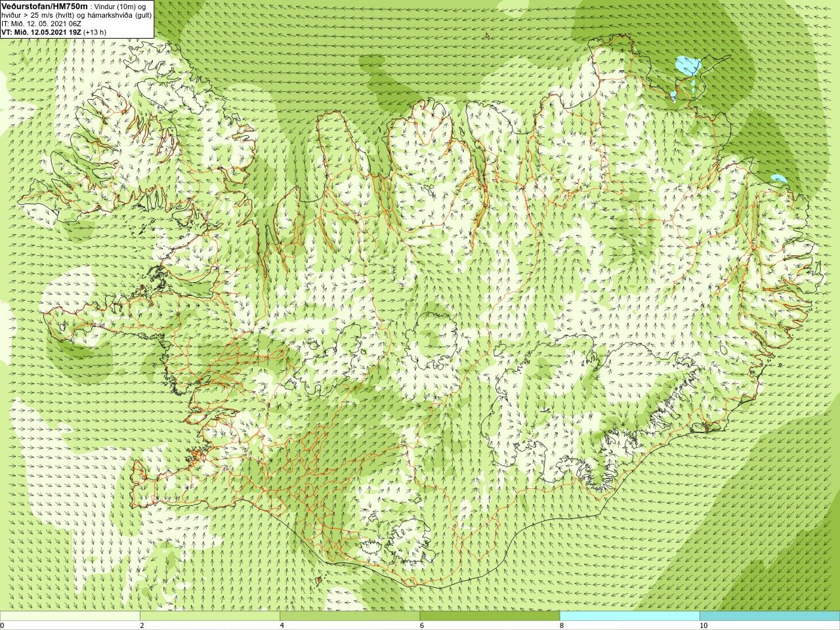The image size is (840, 630).
Task: Click the "Vindur (10m) og" text
Action: 120,7
